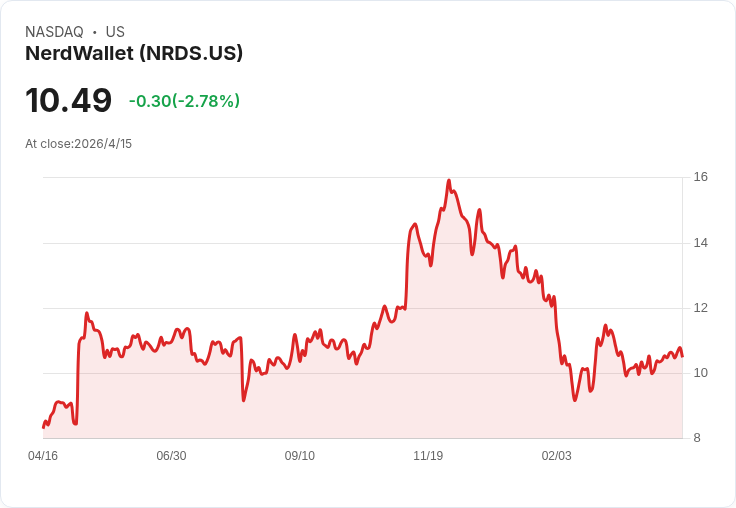
Task: Click the chart's highest peak near 16
Action: tap(449, 180)
